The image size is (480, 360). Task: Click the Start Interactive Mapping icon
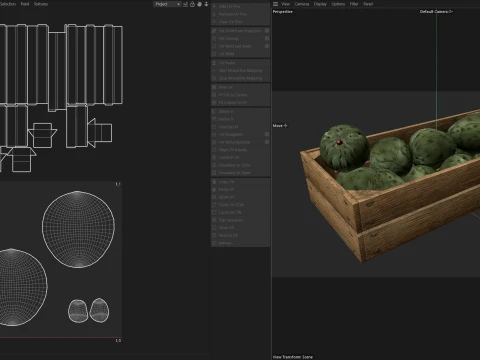[214, 71]
